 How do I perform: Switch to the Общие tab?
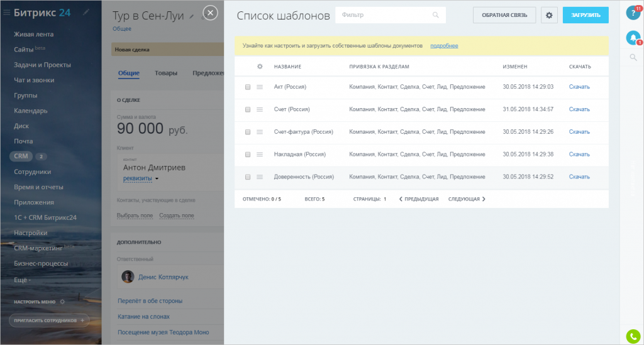point(129,73)
